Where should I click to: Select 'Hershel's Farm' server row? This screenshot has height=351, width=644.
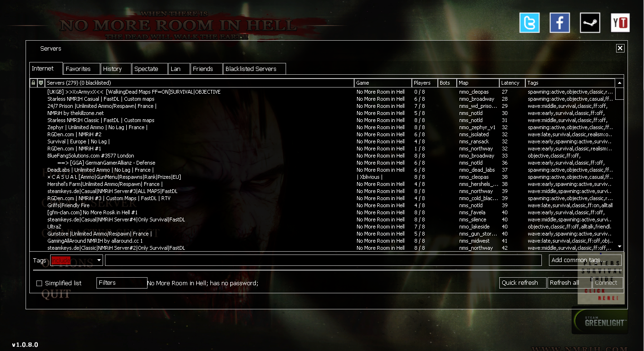pyautogui.click(x=322, y=184)
